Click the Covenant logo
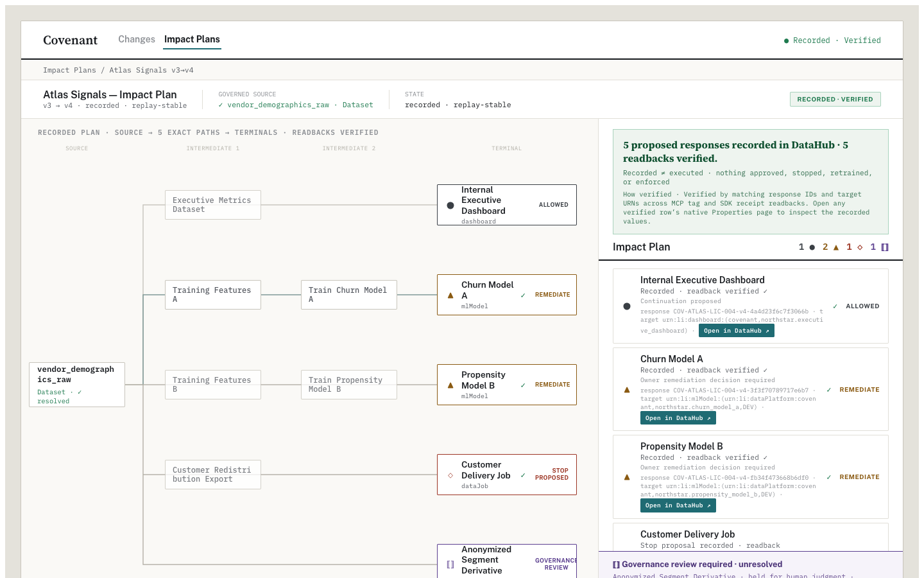This screenshot has width=924, height=578. pos(70,40)
